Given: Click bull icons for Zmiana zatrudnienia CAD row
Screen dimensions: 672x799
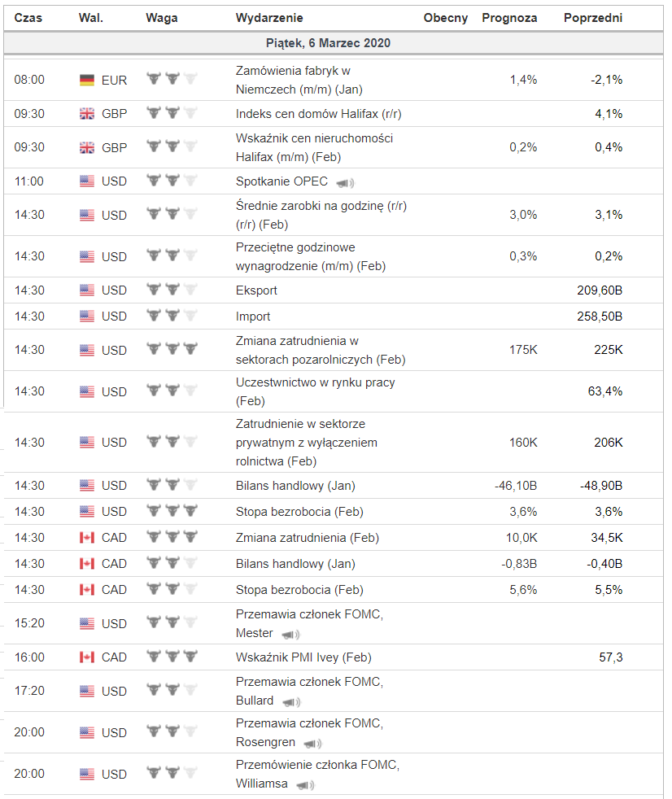Looking at the screenshot, I should 172,537.
